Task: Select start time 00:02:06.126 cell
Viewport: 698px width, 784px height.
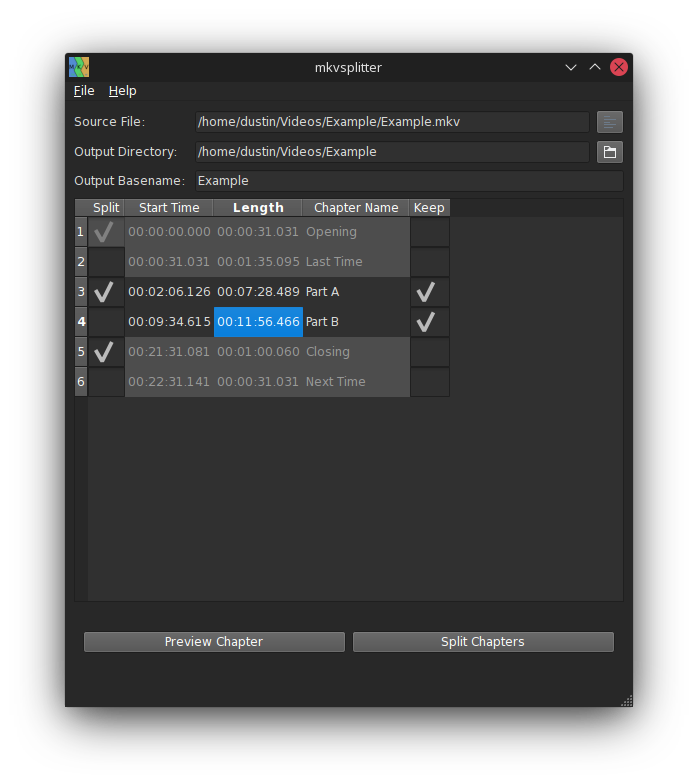Action: point(169,292)
